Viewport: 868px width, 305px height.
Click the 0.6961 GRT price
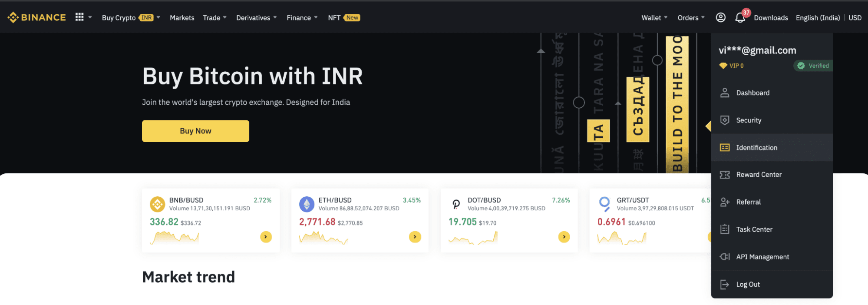[x=611, y=222]
